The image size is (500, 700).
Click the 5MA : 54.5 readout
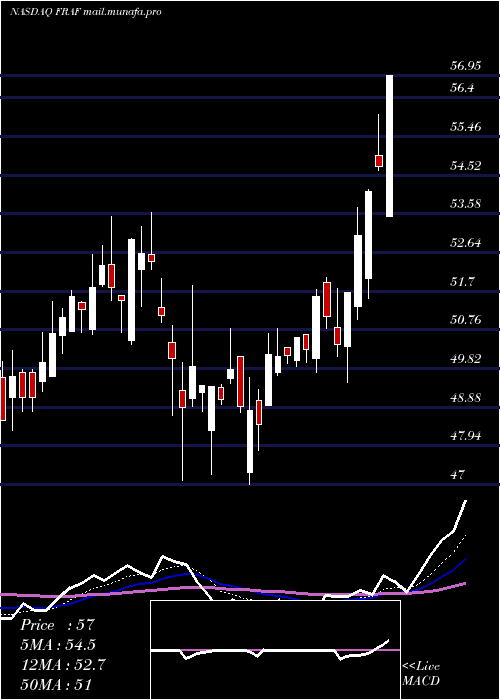coord(58,645)
